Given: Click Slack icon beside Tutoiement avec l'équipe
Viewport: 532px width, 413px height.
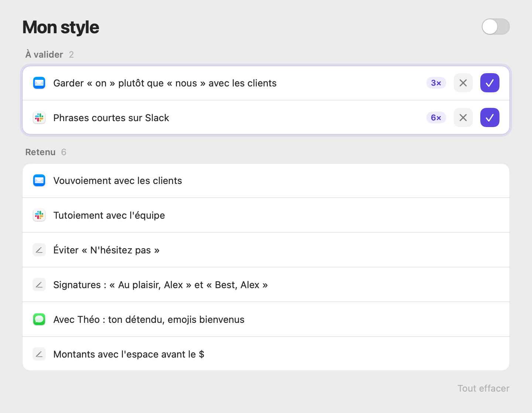Looking at the screenshot, I should pos(39,215).
